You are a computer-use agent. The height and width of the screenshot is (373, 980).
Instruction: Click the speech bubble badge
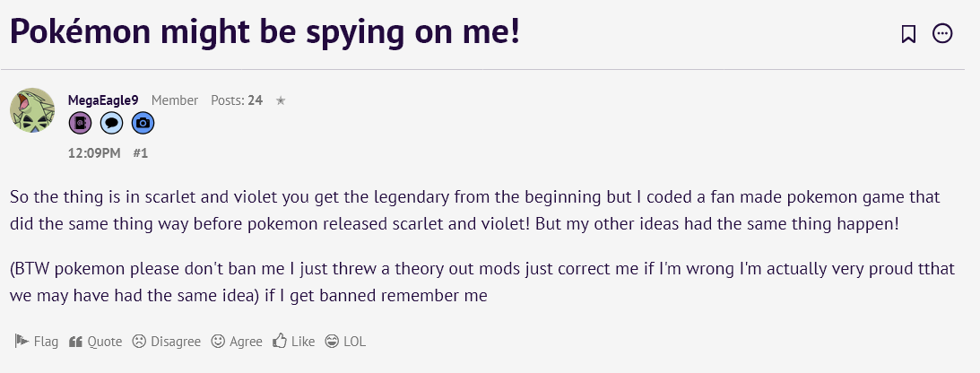point(111,123)
